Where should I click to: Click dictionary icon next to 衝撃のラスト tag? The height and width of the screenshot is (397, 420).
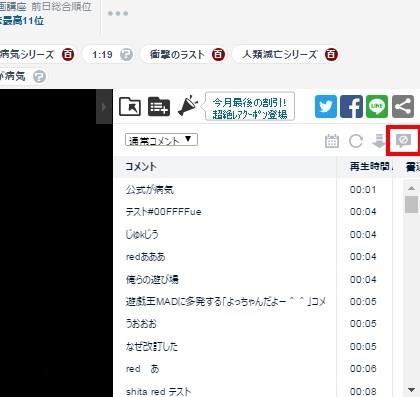click(218, 54)
